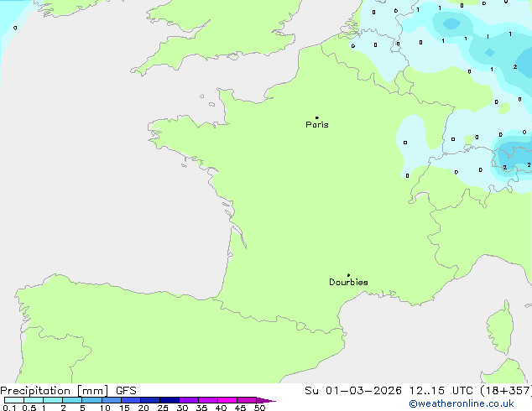Select the Paris location dot marker
Viewport: 532px width, 411px height.
[317, 117]
